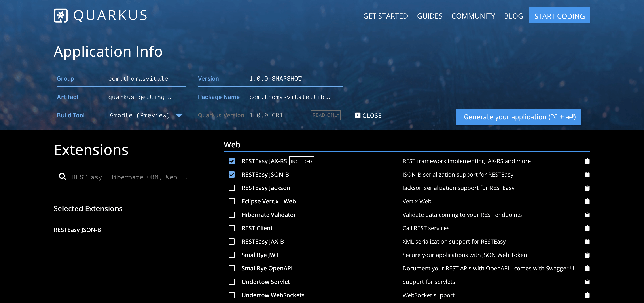644x303 pixels.
Task: Enable the Eclipse Vert.x - Web extension
Action: click(x=231, y=201)
